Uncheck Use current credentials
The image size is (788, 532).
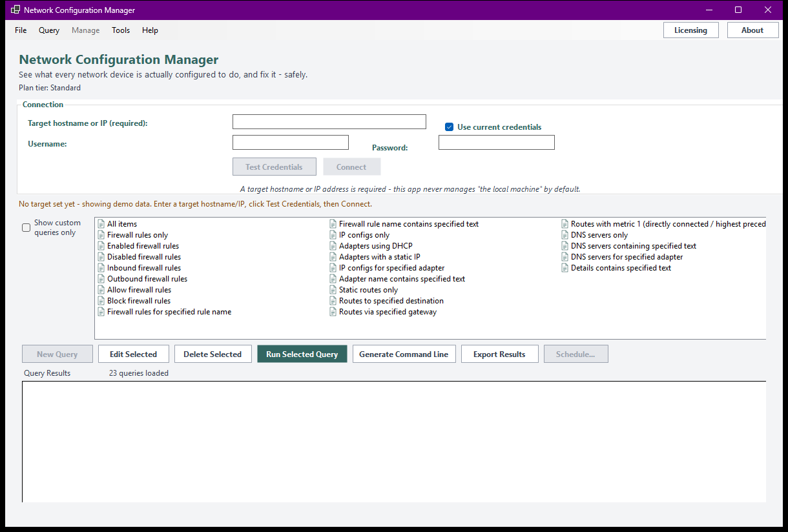pyautogui.click(x=450, y=127)
